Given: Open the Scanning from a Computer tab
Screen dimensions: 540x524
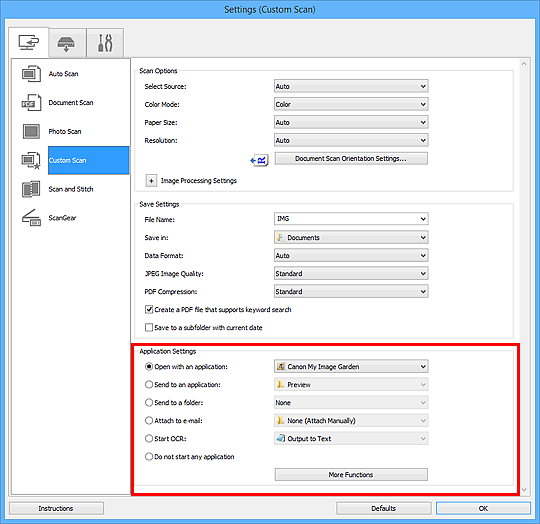Looking at the screenshot, I should 29,42.
